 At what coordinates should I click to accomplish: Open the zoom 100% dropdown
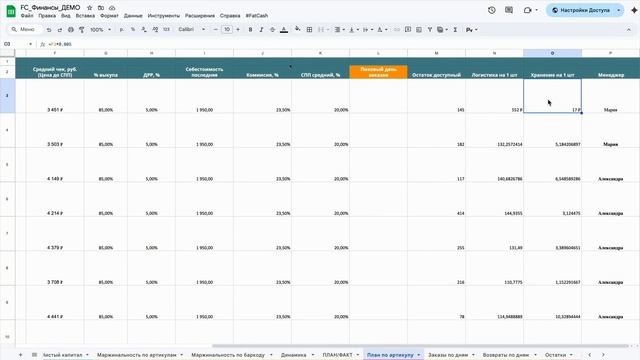pos(100,30)
